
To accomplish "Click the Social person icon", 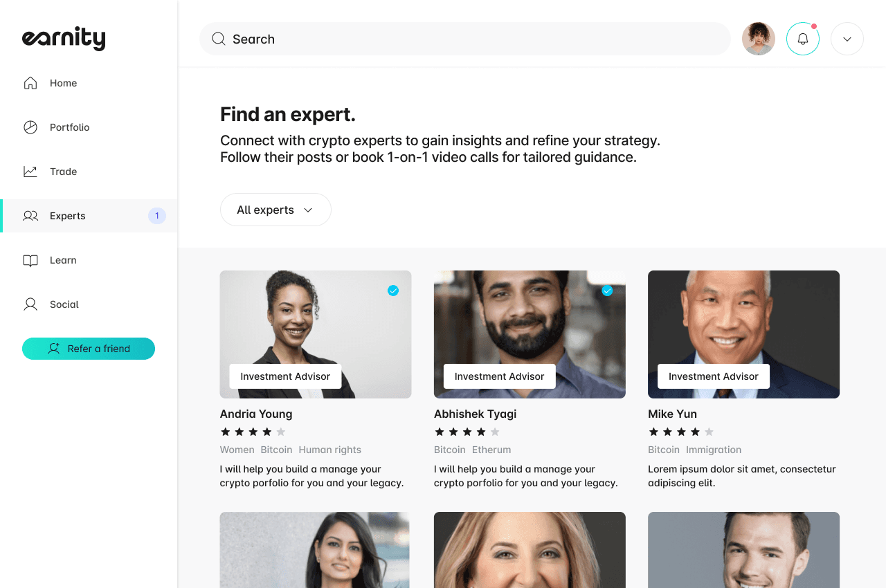I will pyautogui.click(x=30, y=304).
